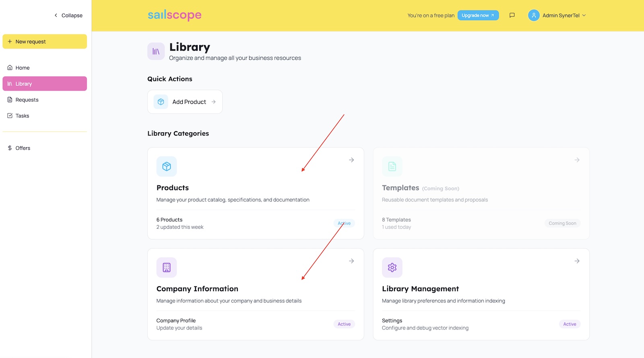Open Offers in the sidebar
The height and width of the screenshot is (358, 644).
click(x=23, y=148)
